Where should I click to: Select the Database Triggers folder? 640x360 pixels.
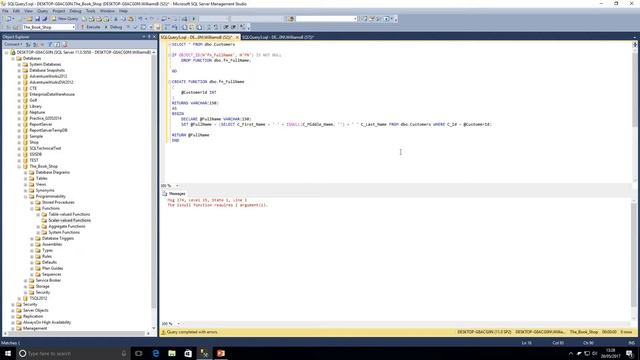[x=58, y=238]
